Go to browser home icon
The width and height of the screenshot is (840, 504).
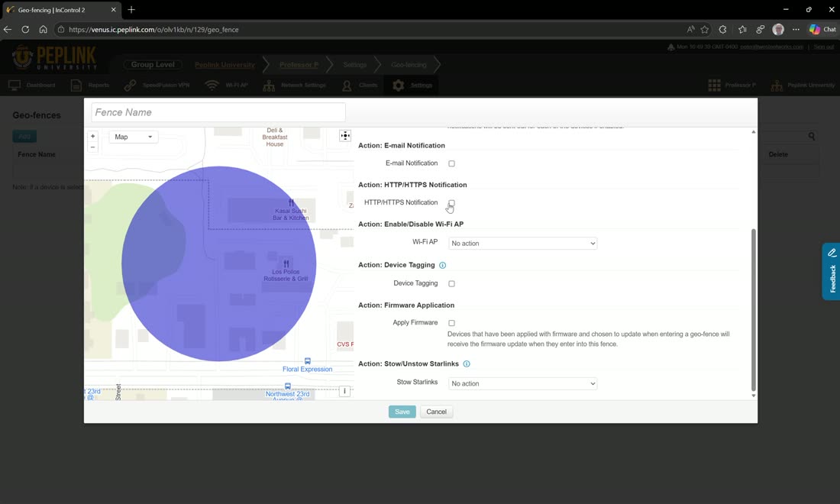[x=43, y=30]
